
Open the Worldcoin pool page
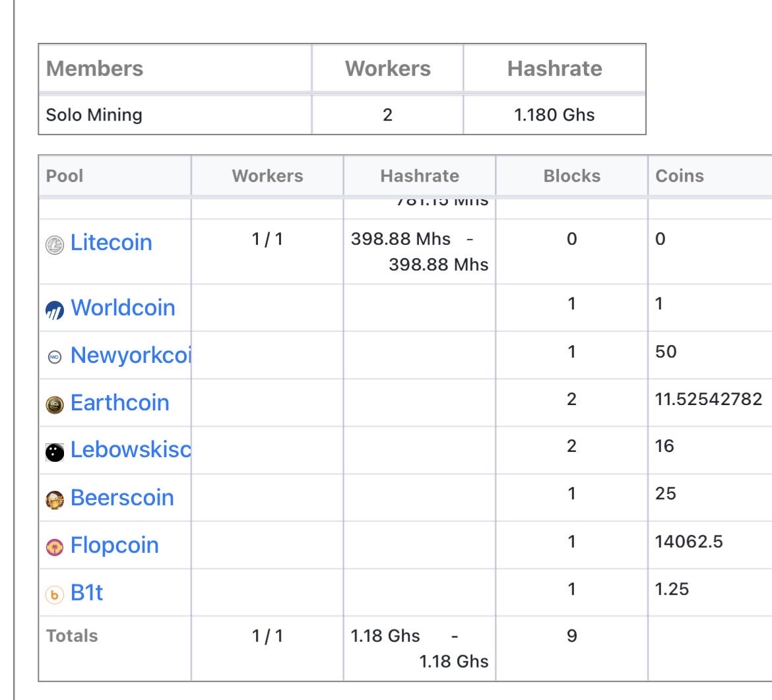[x=123, y=307]
